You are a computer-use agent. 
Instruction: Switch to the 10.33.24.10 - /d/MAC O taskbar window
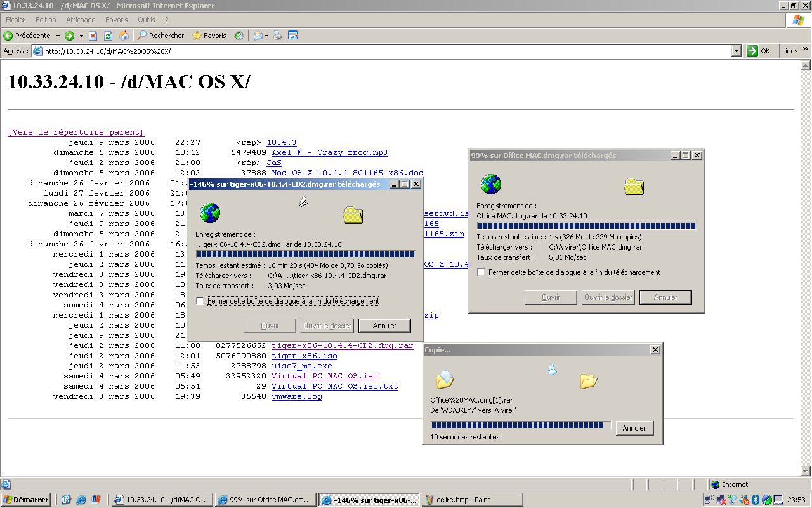[162, 500]
